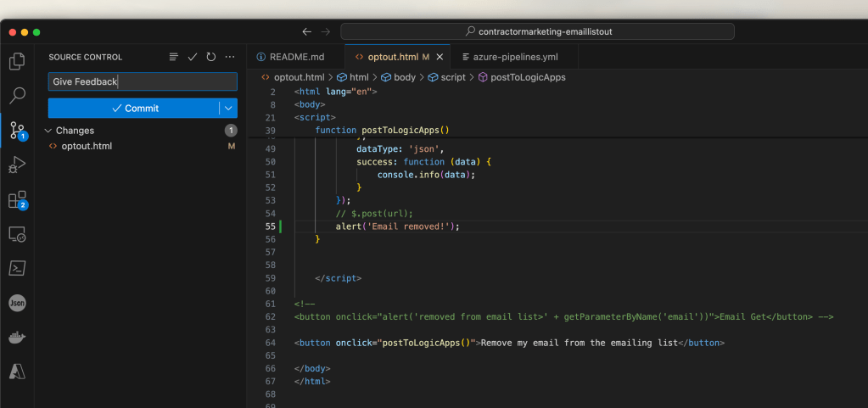The height and width of the screenshot is (408, 868).
Task: Open the Azure view icon
Action: tap(17, 372)
